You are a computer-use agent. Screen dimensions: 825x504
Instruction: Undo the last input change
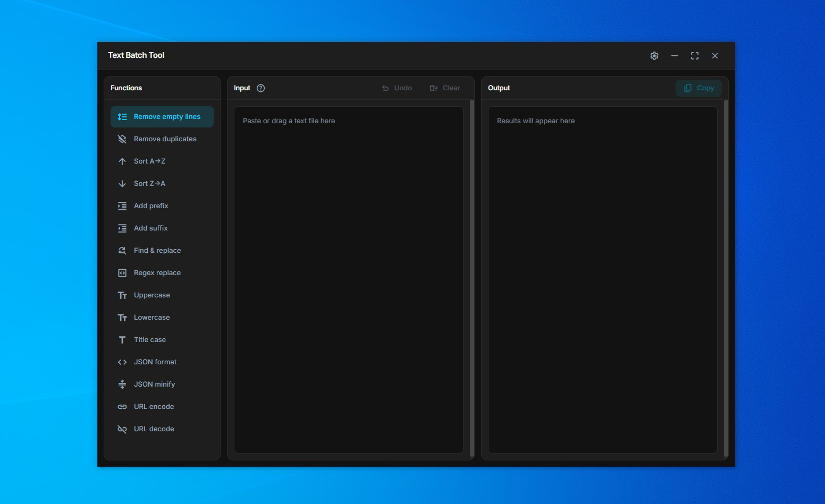click(397, 88)
